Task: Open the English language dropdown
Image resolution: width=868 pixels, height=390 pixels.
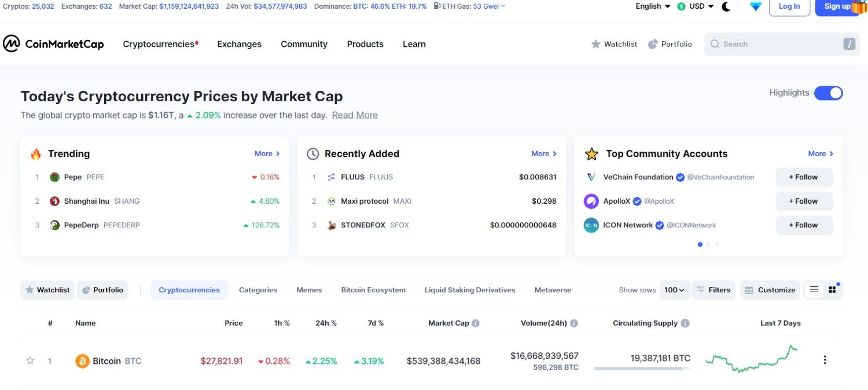Action: 653,6
